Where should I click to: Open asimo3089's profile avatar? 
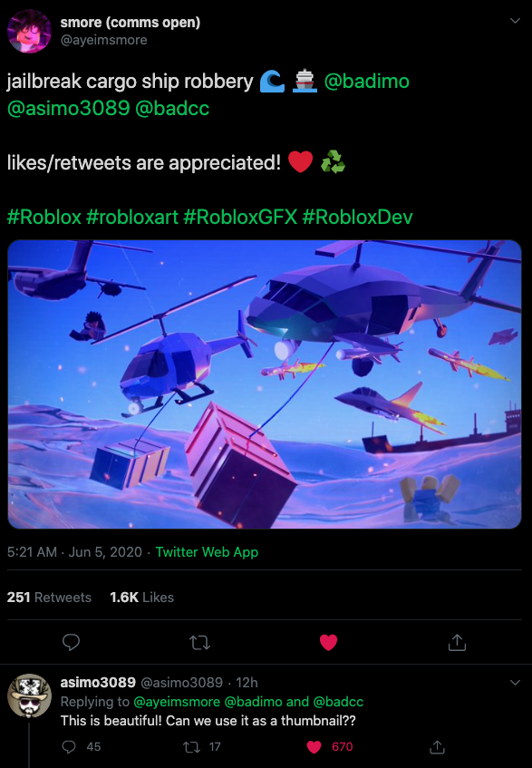point(29,695)
